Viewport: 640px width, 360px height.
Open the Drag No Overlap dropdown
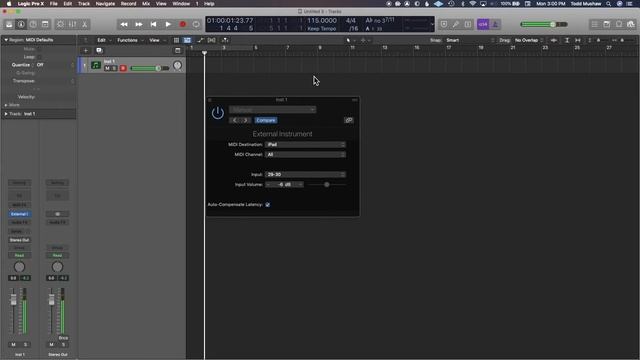[529, 40]
